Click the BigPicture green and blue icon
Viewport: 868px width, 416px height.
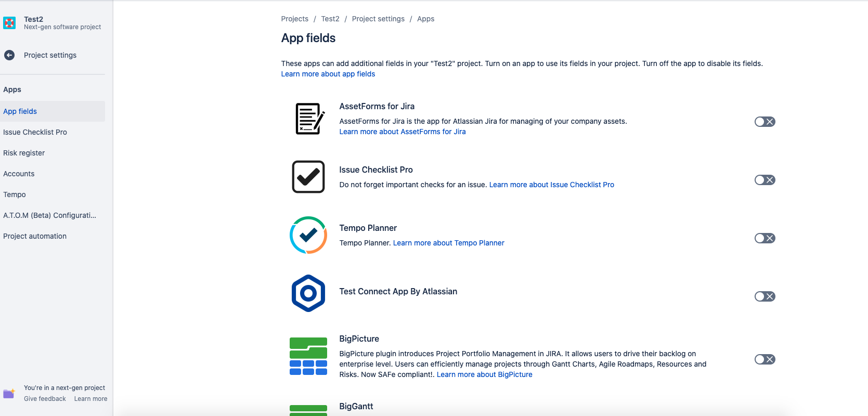pyautogui.click(x=308, y=356)
